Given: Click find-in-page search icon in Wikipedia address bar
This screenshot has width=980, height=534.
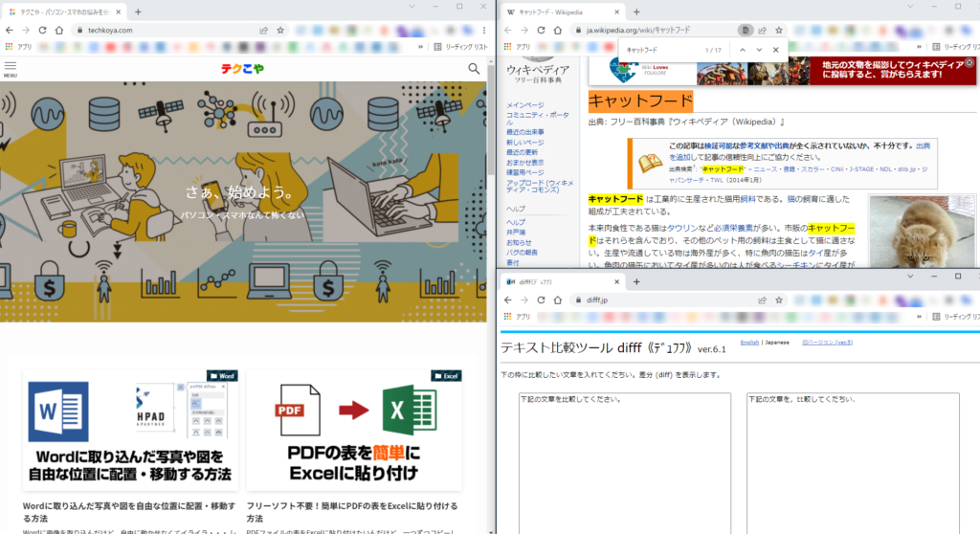Looking at the screenshot, I should (745, 30).
